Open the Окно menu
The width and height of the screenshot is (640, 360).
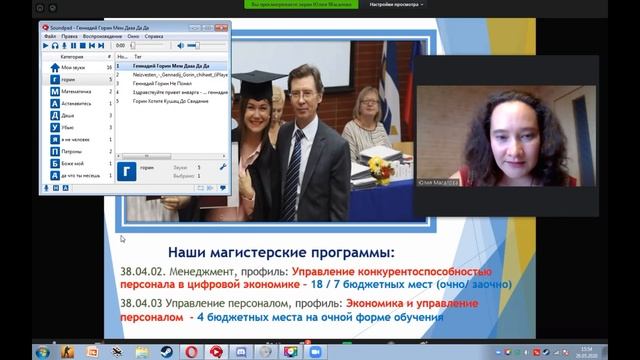133,36
